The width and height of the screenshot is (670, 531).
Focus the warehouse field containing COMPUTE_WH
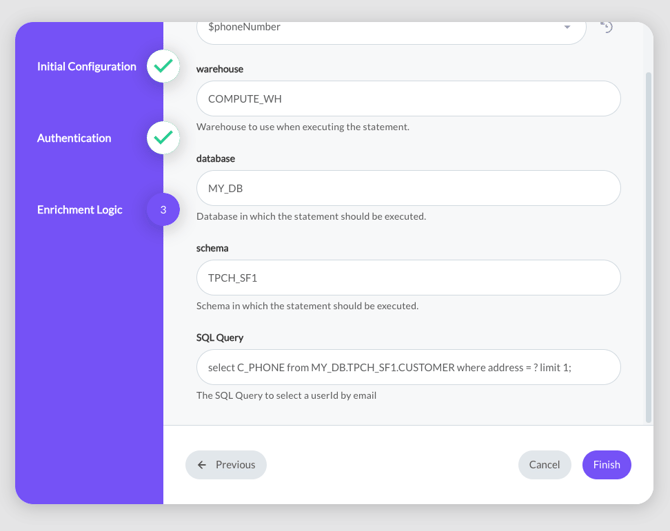[x=408, y=99]
